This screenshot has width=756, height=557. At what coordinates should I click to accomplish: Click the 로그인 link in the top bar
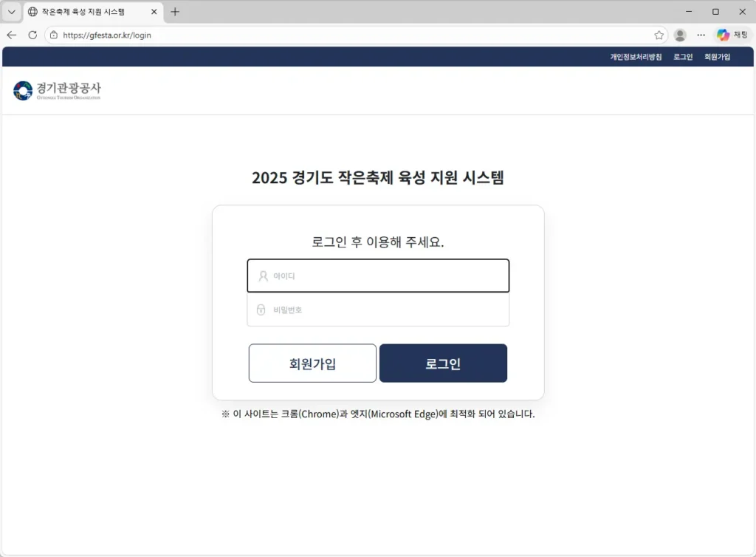click(681, 56)
